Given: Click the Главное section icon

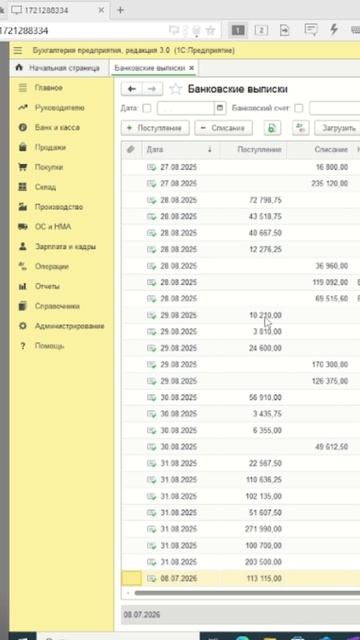Looking at the screenshot, I should click(x=23, y=88).
